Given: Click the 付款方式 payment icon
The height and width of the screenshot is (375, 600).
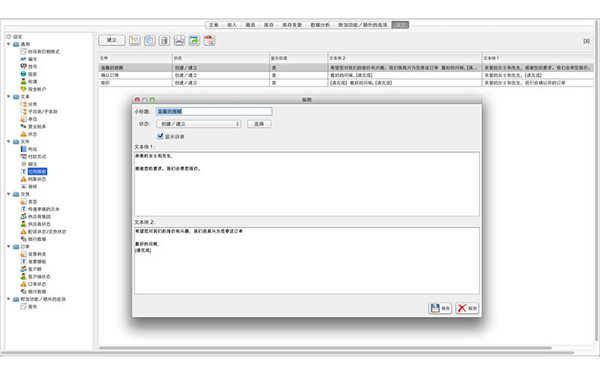Looking at the screenshot, I should pos(23,157).
